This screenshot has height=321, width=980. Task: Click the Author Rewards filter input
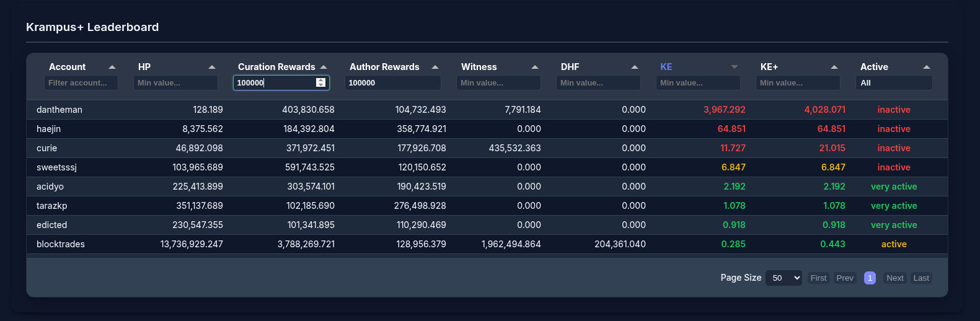[x=392, y=83]
